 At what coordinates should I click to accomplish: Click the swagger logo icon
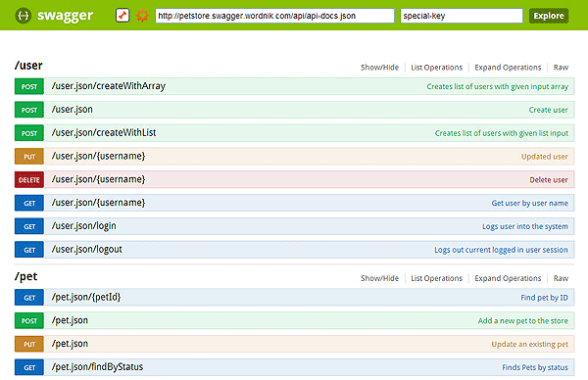tap(24, 16)
